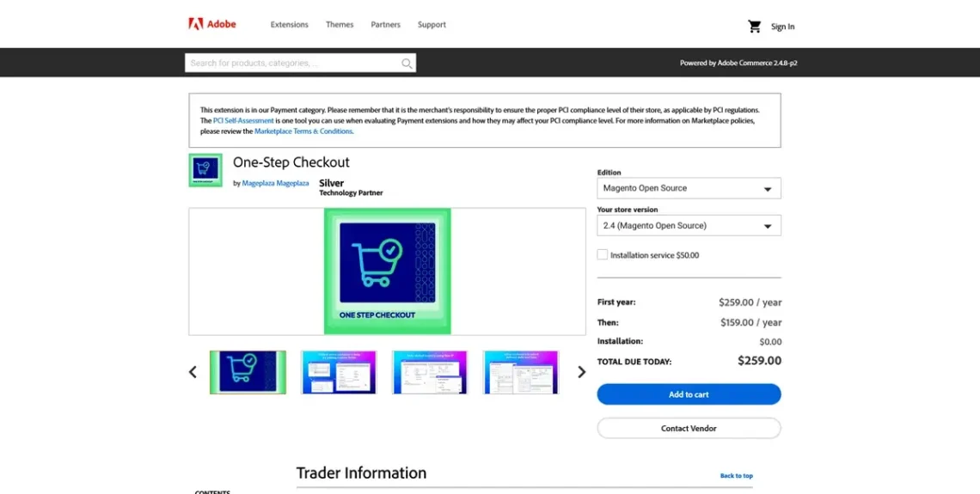Click the $159.00 / year renewal price
The width and height of the screenshot is (980, 494).
(750, 323)
